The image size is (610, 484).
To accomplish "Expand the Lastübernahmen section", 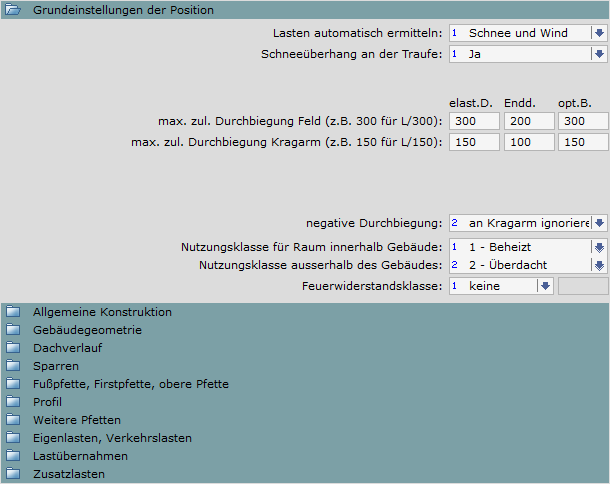I will (80, 456).
